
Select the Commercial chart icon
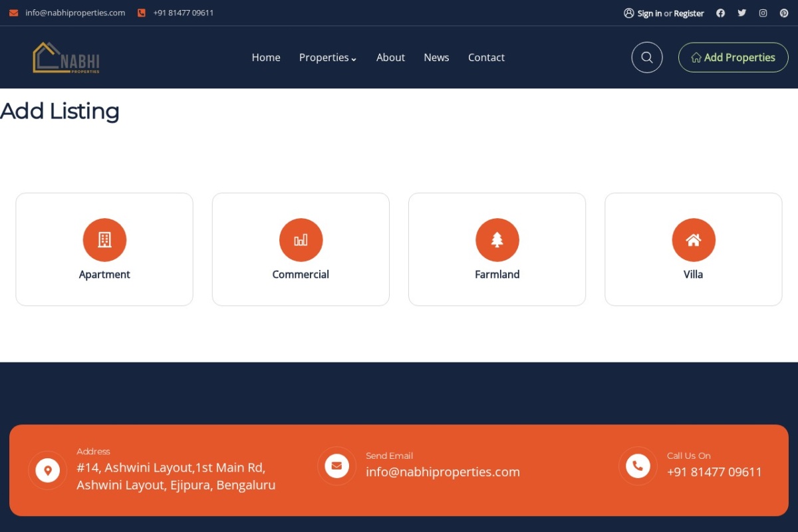coord(301,240)
